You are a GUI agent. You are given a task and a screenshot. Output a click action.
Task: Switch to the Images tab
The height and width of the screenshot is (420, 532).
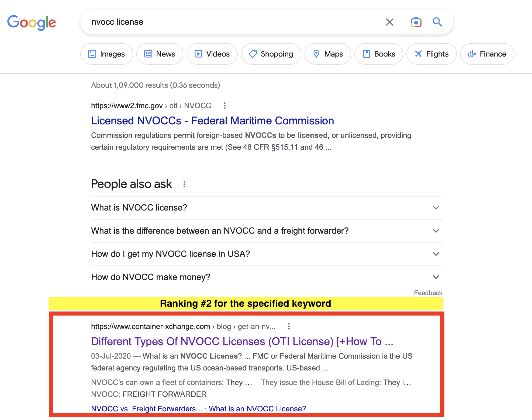point(106,54)
